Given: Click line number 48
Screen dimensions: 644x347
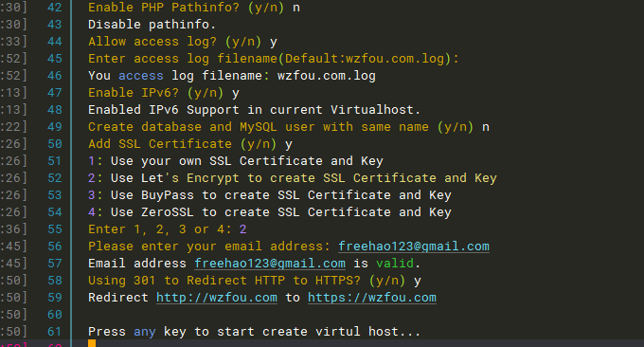Looking at the screenshot, I should pyautogui.click(x=55, y=110).
